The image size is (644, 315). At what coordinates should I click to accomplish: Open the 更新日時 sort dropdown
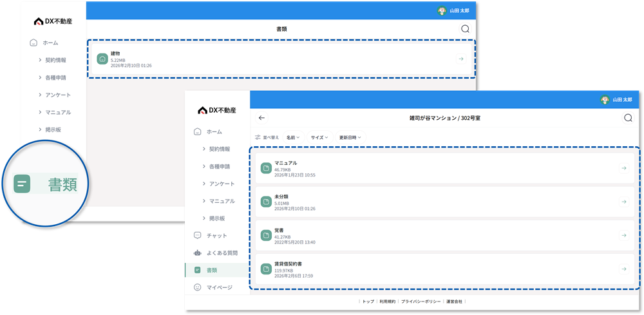[350, 137]
